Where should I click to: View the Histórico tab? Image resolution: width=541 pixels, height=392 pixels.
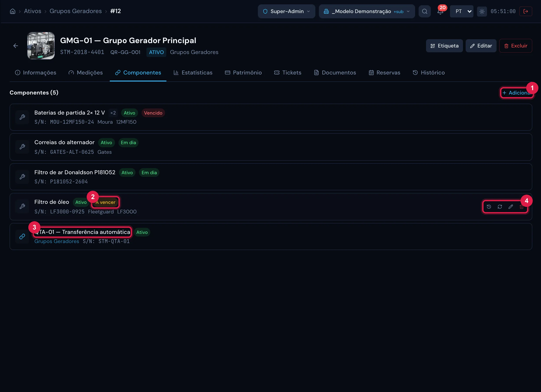[429, 73]
